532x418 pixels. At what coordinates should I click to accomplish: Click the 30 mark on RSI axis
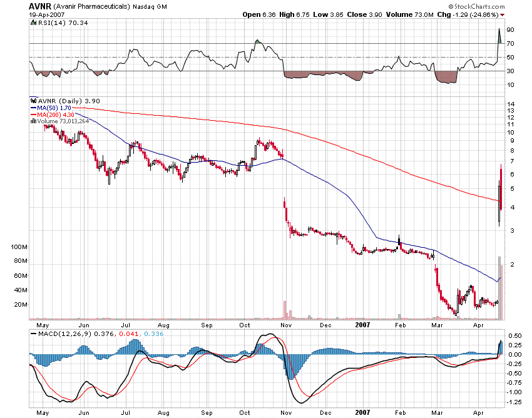(510, 71)
